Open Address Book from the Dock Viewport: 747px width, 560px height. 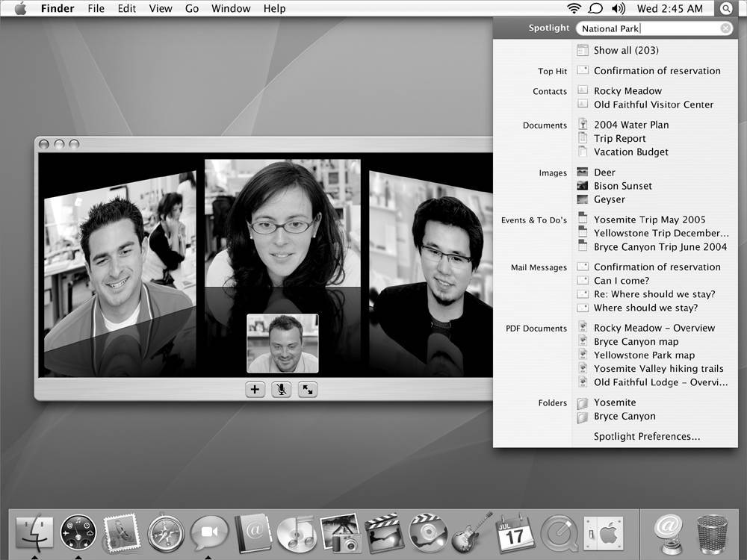(x=253, y=533)
